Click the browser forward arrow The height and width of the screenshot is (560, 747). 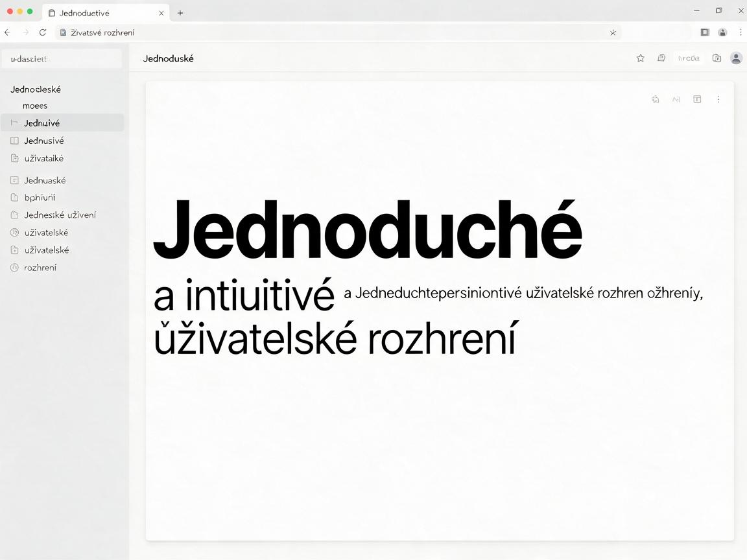click(x=26, y=32)
